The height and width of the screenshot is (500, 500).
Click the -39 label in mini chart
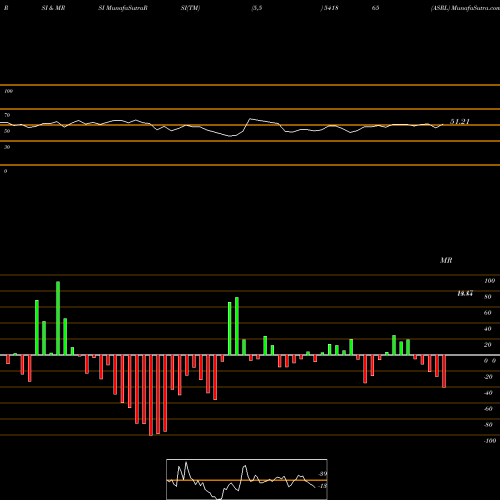pyautogui.click(x=322, y=474)
